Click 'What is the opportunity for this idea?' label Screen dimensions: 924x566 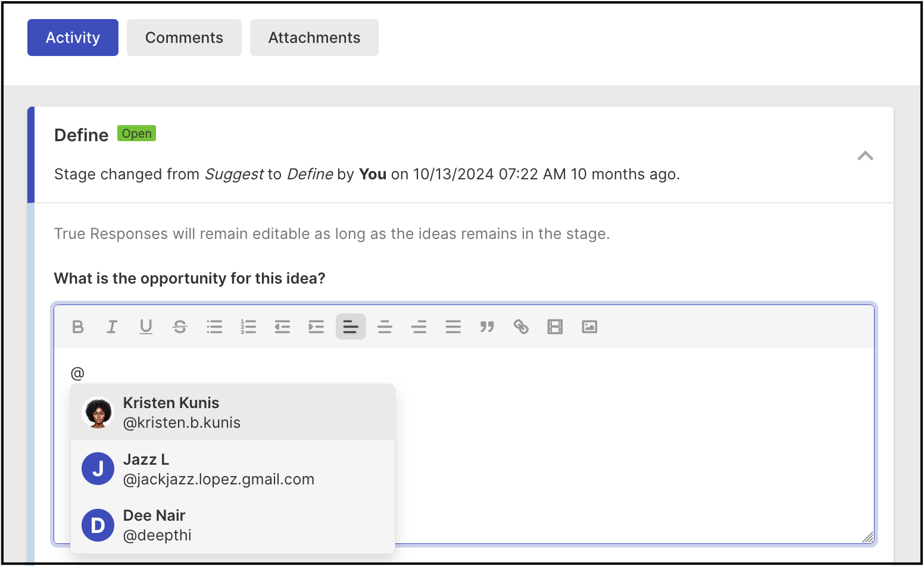[x=189, y=278]
